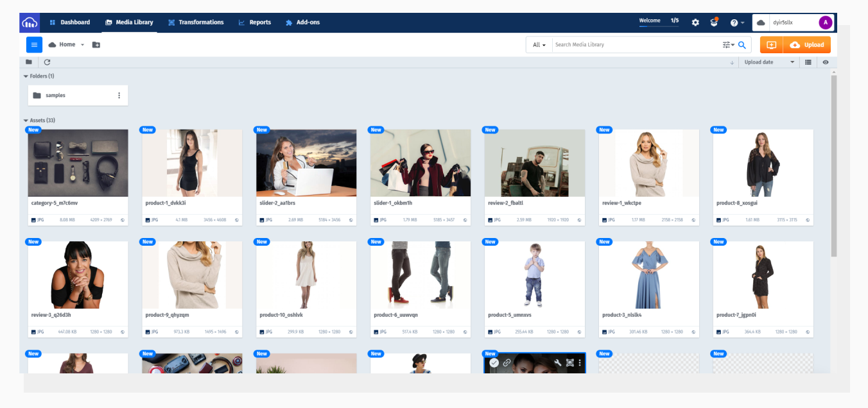Open the search type dropdown labeled All
868x408 pixels.
[539, 45]
